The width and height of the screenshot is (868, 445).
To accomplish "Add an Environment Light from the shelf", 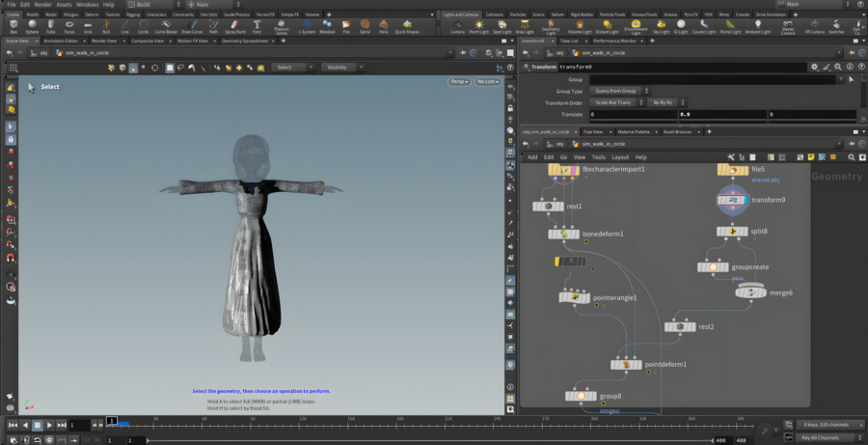I will [x=636, y=26].
